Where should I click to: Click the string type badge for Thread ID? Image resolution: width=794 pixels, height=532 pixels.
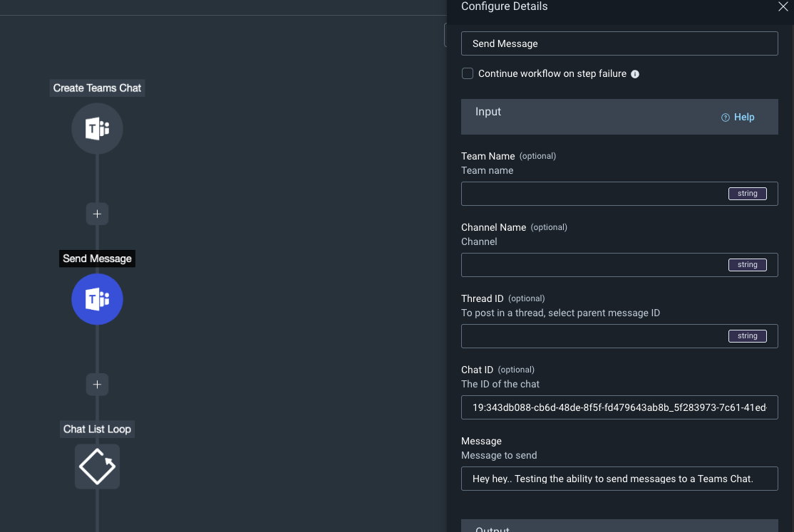point(747,336)
